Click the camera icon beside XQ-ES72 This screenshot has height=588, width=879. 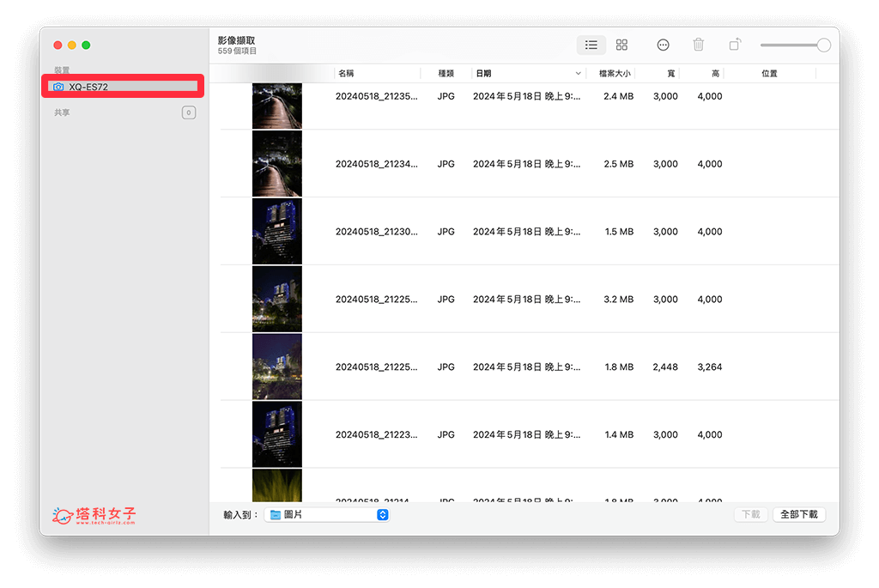(58, 87)
